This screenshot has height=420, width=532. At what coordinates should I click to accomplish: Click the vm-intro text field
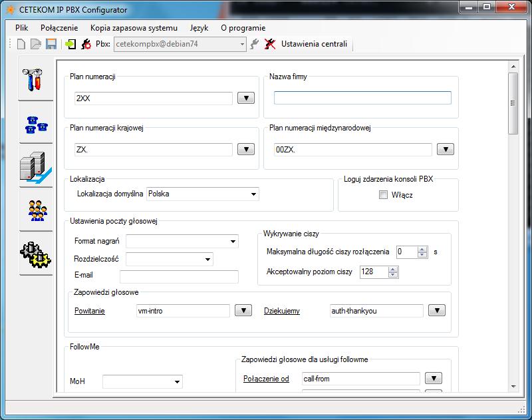click(184, 311)
